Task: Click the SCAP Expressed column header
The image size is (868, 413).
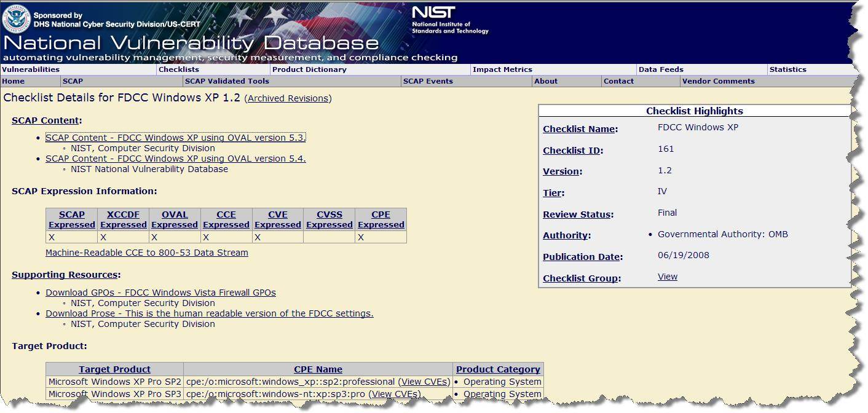Action: point(72,219)
